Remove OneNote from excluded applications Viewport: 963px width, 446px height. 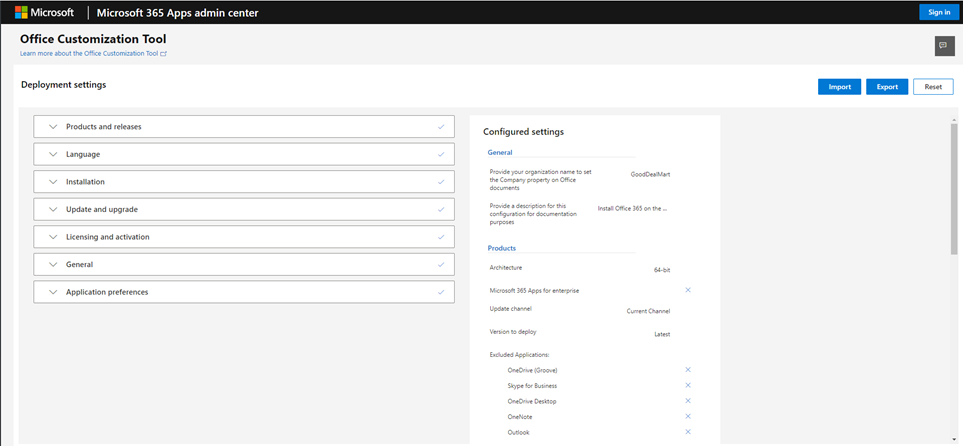(688, 417)
